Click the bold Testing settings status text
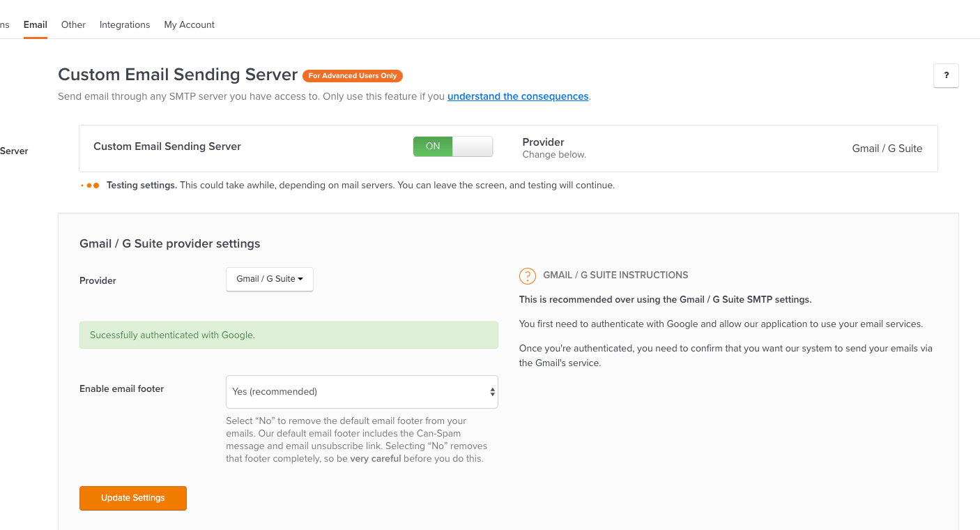This screenshot has height=530, width=980. [x=141, y=185]
